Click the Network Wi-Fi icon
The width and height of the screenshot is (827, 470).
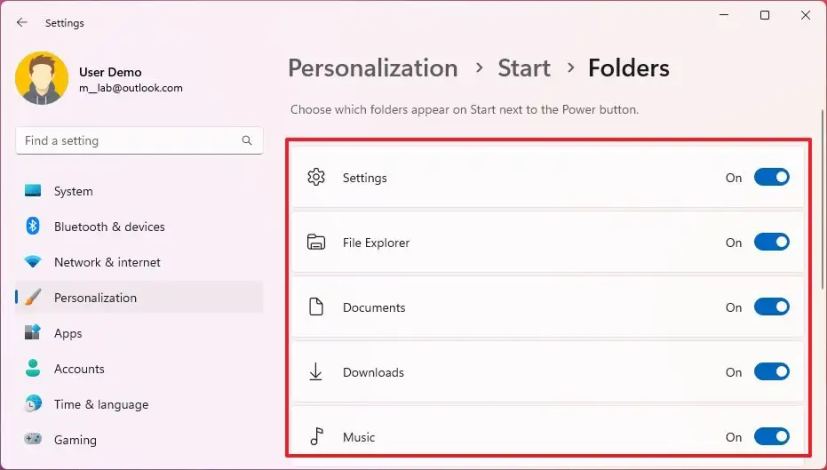pyautogui.click(x=33, y=262)
